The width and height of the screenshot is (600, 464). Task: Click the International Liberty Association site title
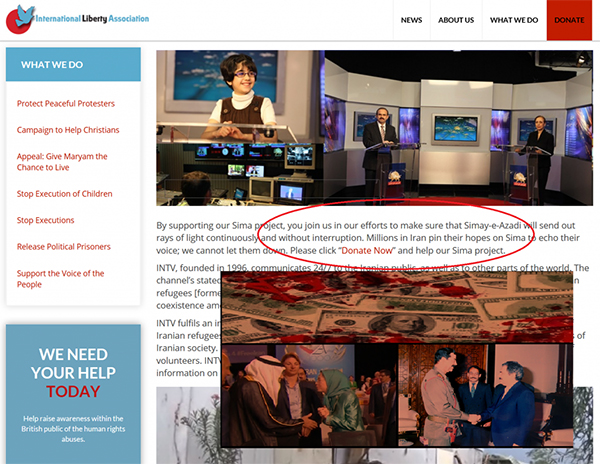pyautogui.click(x=93, y=19)
